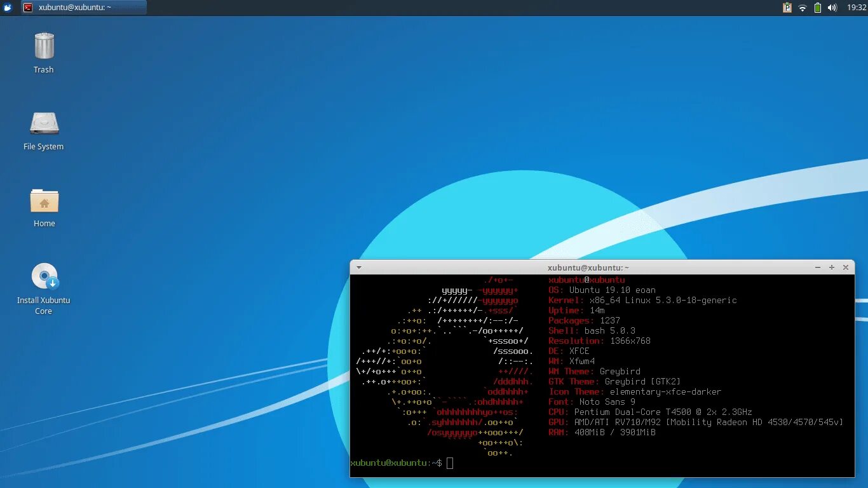
Task: Click the 'DE: XFCE' line
Action: tap(569, 351)
